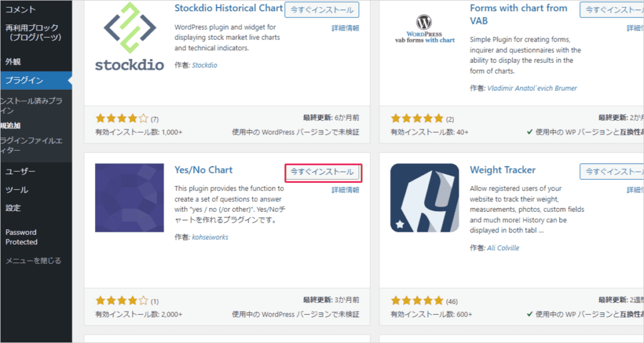Open the plugin file editor submenu item

[31, 145]
